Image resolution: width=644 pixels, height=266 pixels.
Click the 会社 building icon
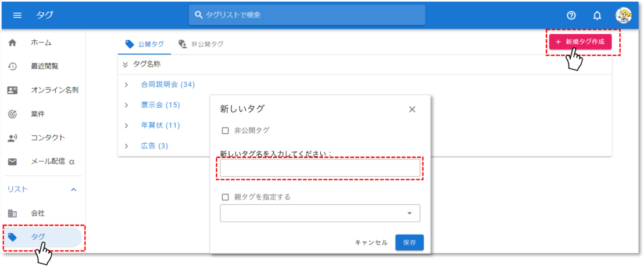coord(13,213)
